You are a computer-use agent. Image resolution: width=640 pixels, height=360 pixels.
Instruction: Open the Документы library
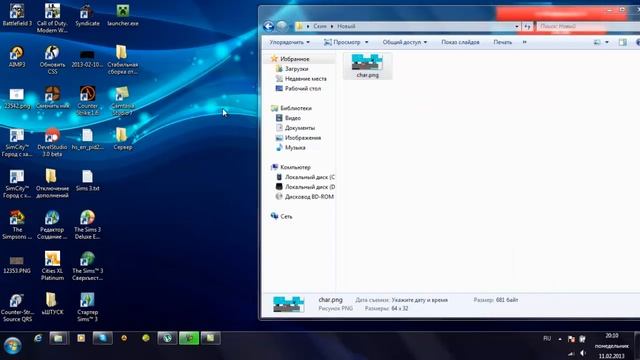[x=300, y=128]
